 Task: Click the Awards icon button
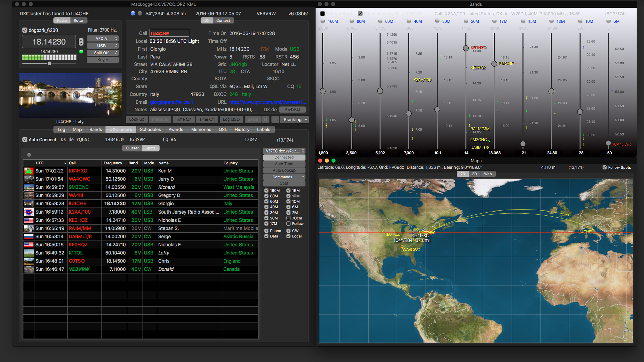click(x=177, y=129)
